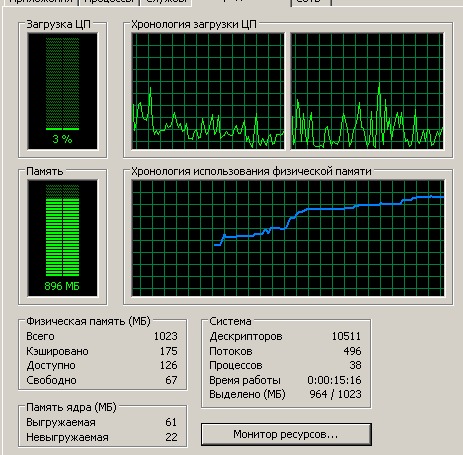Click the Процессов count 38

pyautogui.click(x=355, y=365)
